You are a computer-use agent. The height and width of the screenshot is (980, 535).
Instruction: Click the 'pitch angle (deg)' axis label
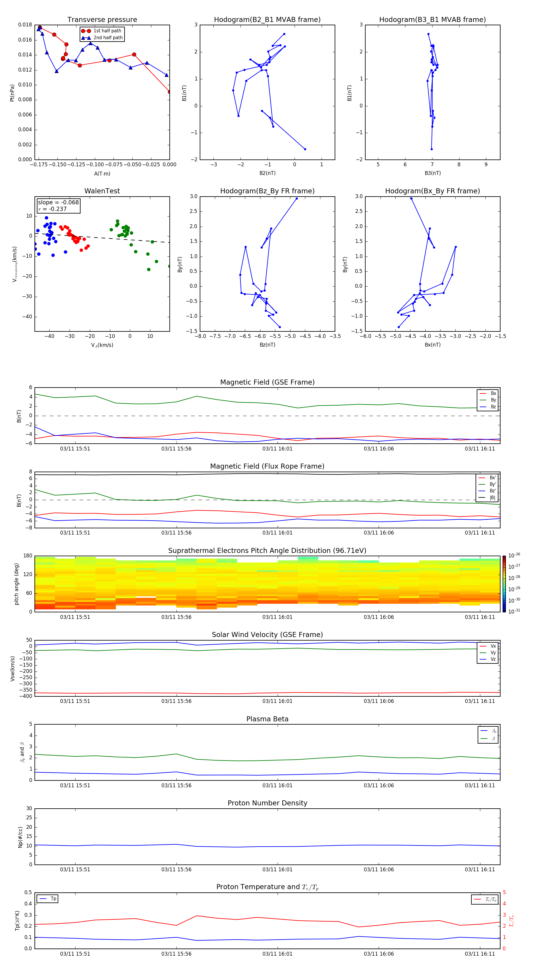click(16, 584)
